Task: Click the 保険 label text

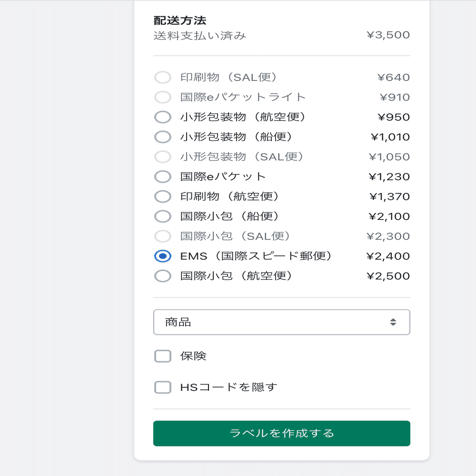Action: (x=193, y=356)
